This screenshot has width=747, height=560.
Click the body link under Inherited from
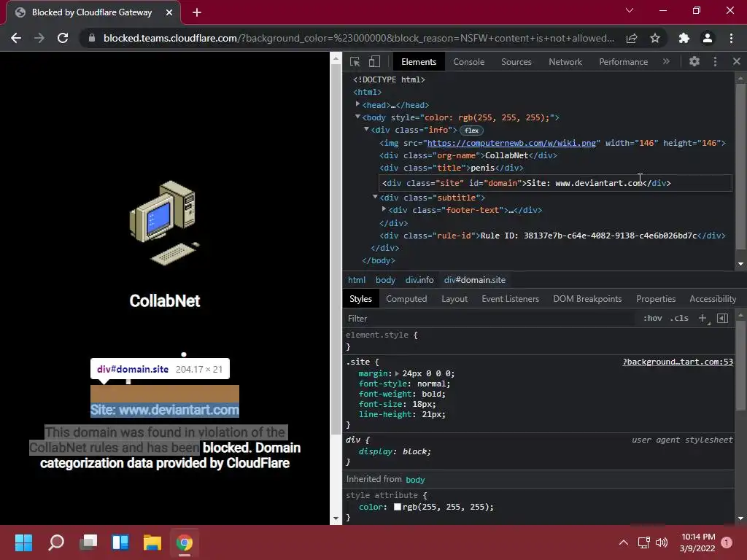415,480
